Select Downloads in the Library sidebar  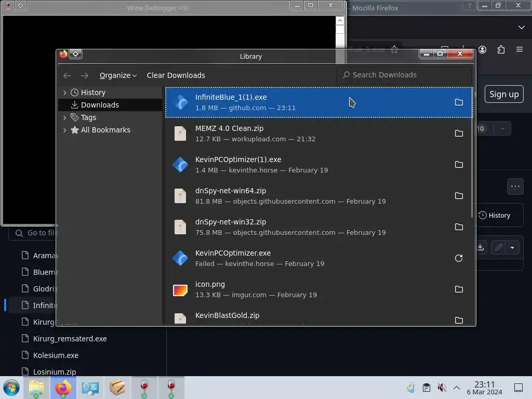click(110, 105)
